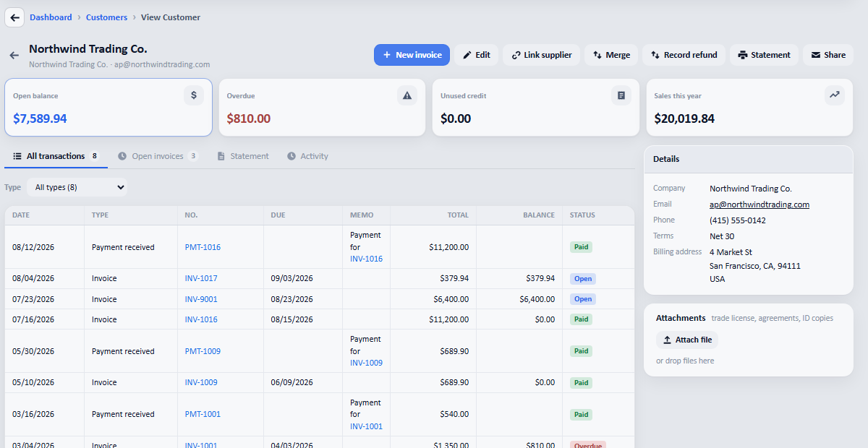Click the warning triangle icon on Overdue card

(x=407, y=95)
